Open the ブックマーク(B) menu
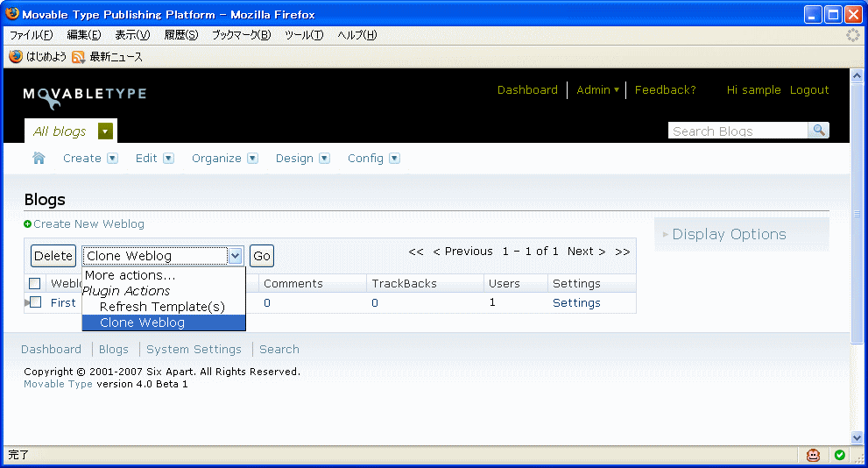This screenshot has width=868, height=468. (242, 35)
